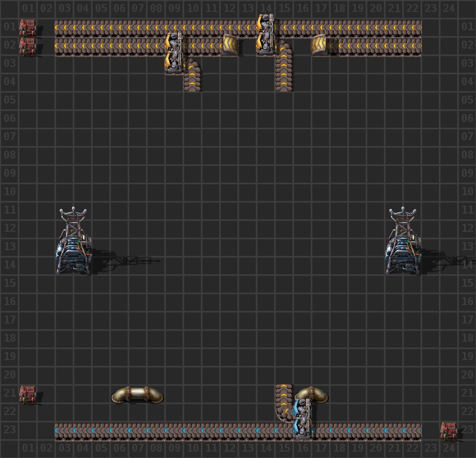476x458 pixels.
Task: Select the right pumpjack derrick
Action: tap(403, 240)
